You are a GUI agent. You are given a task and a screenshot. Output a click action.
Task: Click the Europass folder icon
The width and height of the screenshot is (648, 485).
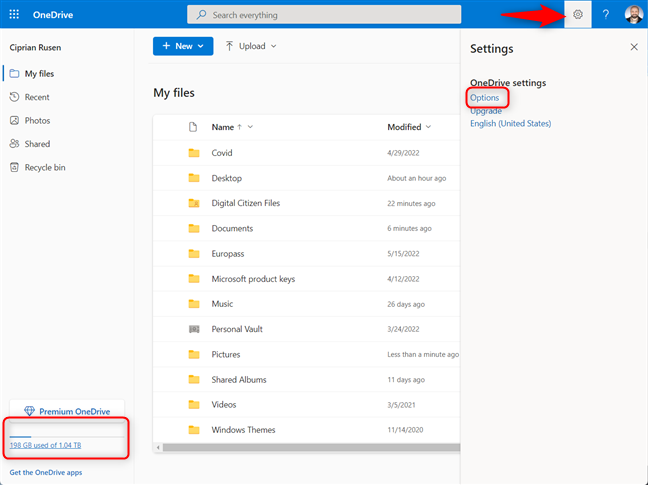click(194, 254)
